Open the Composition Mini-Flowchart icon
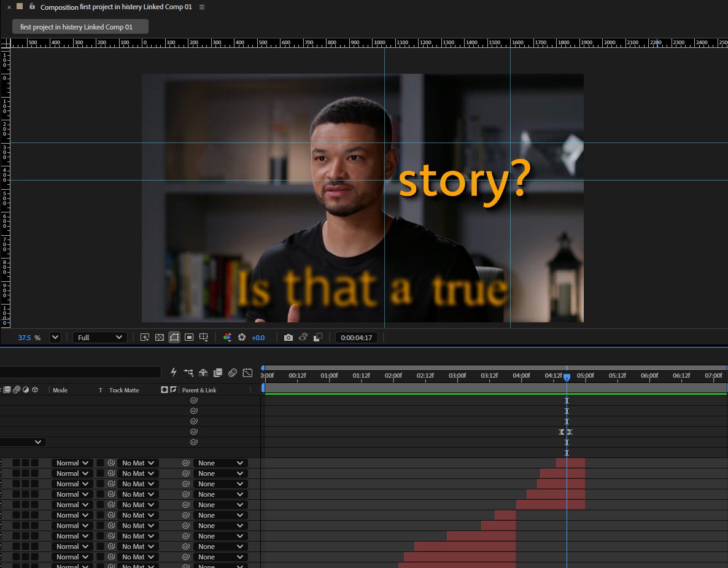Viewport: 728px width, 568px height. point(188,373)
